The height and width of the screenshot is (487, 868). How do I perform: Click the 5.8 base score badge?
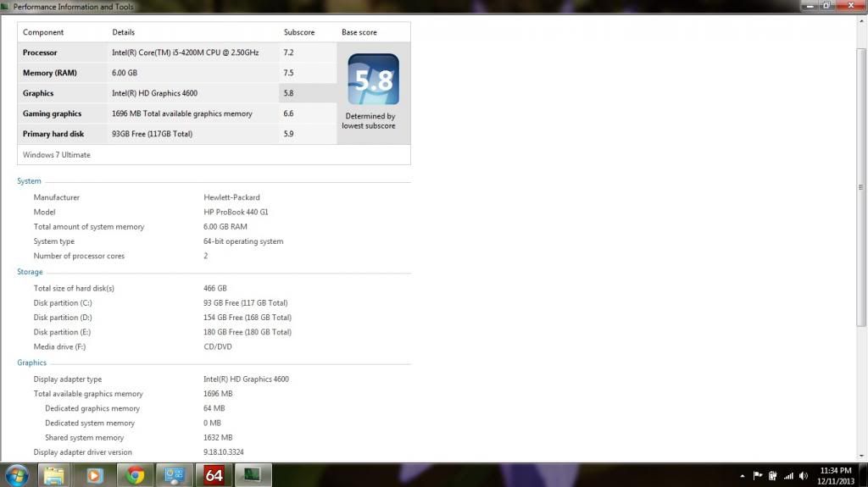[373, 79]
